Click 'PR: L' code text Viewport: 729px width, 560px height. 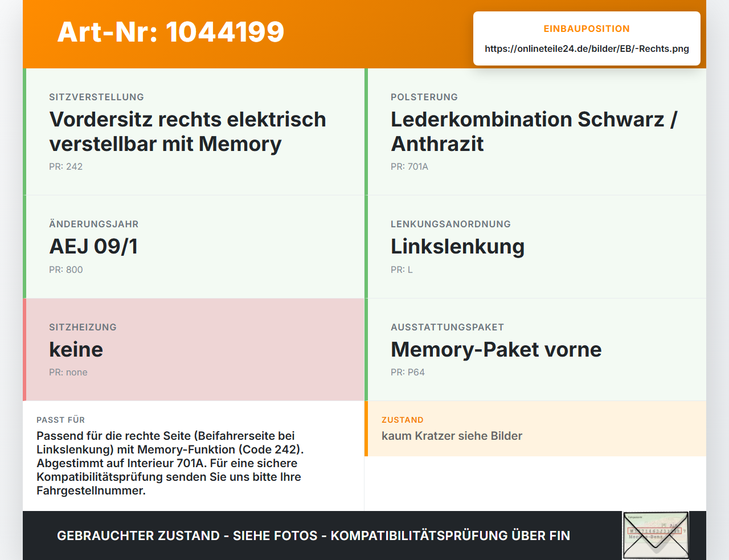point(402,270)
